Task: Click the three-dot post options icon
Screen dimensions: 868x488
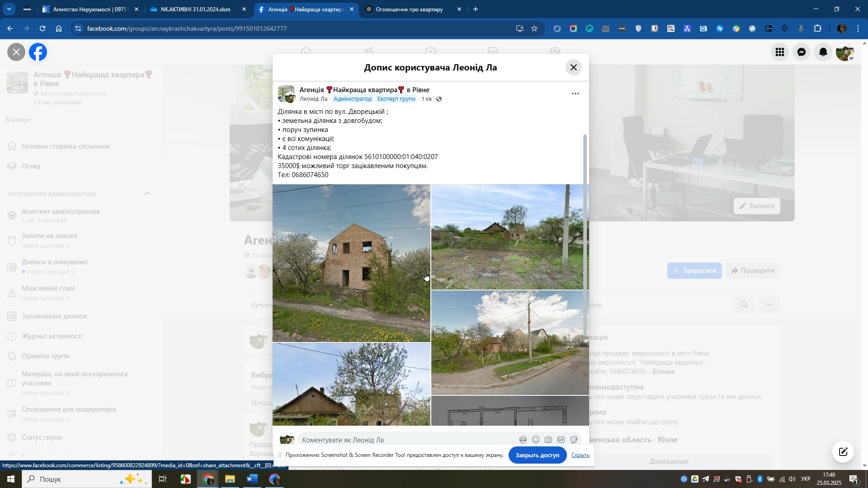Action: tap(575, 94)
